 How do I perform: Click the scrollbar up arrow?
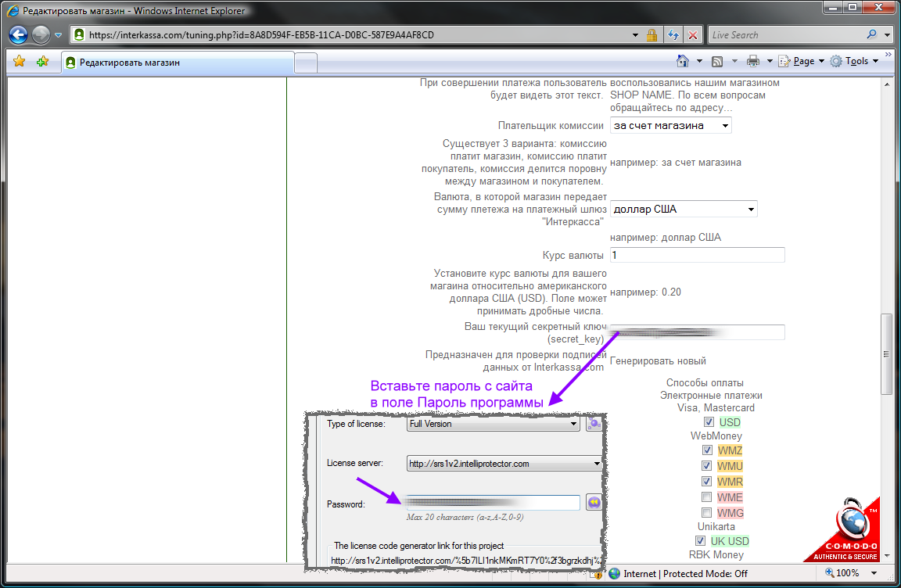[x=887, y=84]
